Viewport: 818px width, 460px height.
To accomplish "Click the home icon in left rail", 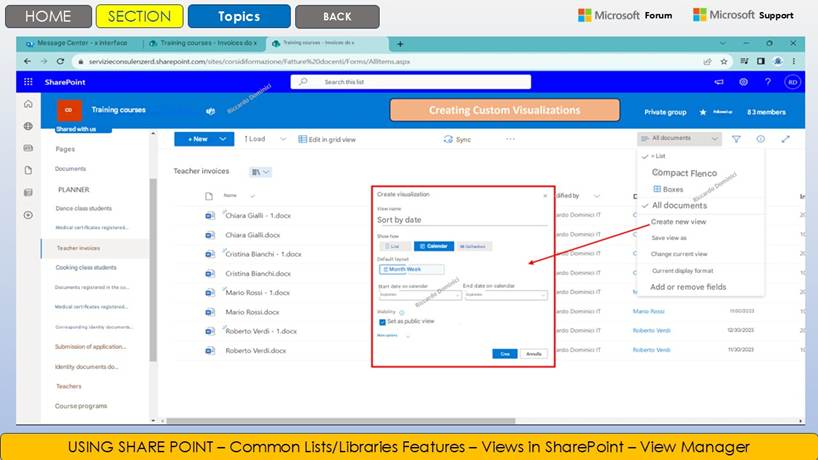I will click(28, 104).
